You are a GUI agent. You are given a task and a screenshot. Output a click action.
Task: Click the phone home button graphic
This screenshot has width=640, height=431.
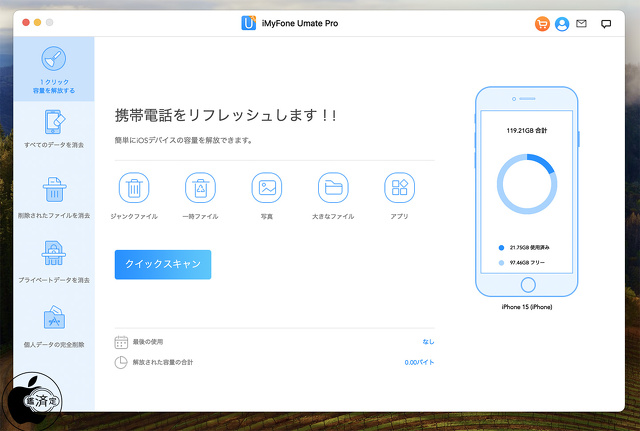tap(528, 285)
